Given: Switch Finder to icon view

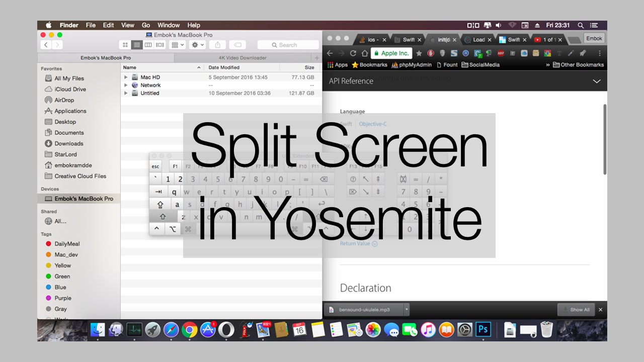Looking at the screenshot, I should pos(125,45).
